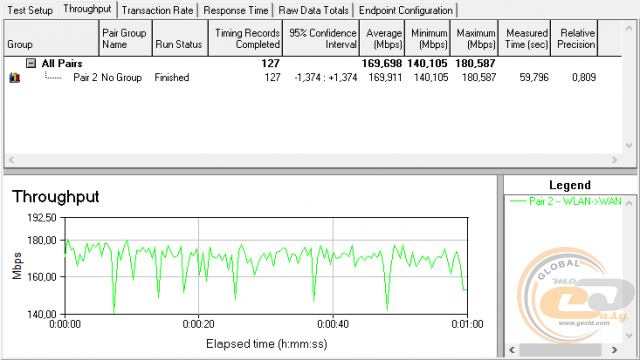Open the Response Time tab
Screen dimensions: 640x360
point(236,10)
